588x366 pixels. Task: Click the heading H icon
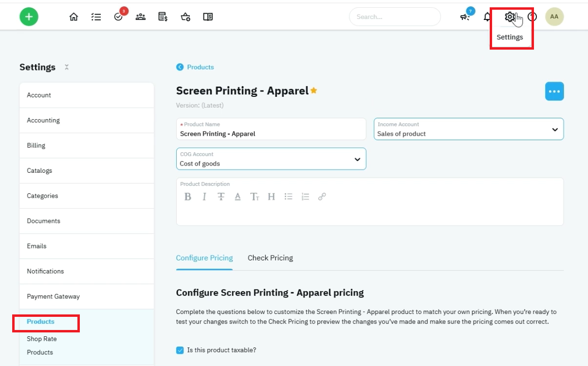(272, 197)
